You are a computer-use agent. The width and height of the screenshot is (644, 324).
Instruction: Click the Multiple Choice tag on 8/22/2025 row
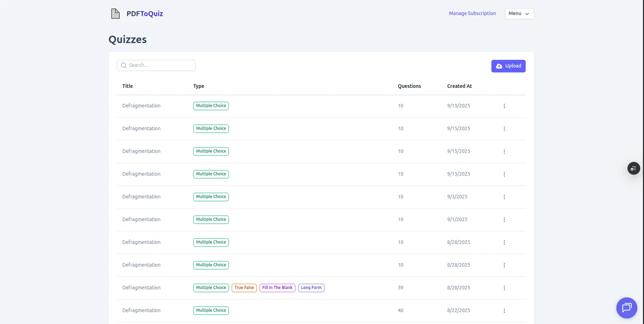click(x=211, y=311)
